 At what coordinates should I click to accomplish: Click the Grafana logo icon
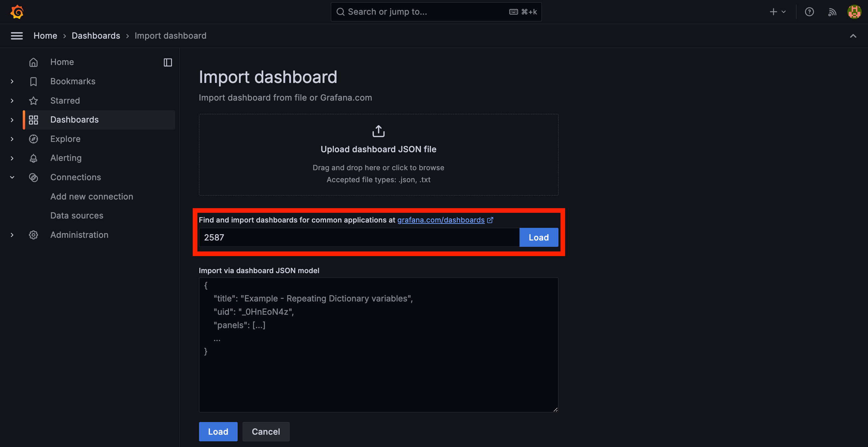[x=17, y=12]
